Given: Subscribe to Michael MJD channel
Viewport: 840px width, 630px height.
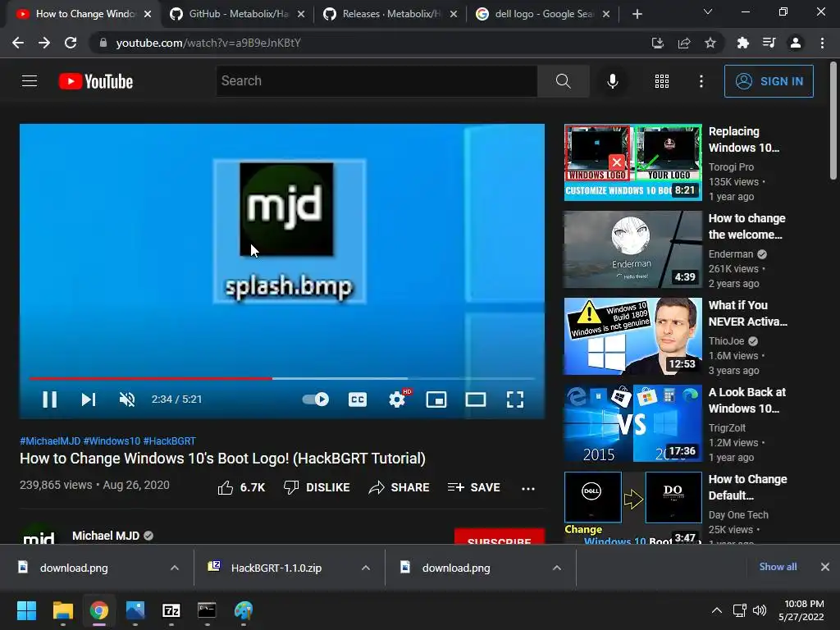Looking at the screenshot, I should click(x=500, y=537).
